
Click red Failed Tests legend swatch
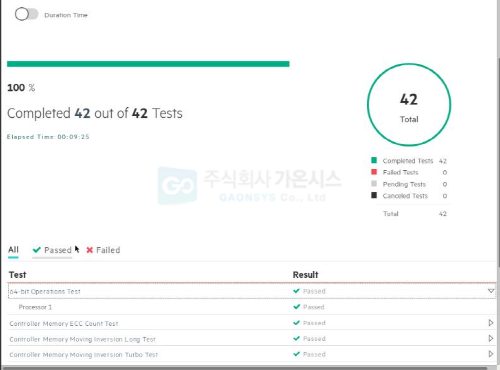click(374, 172)
